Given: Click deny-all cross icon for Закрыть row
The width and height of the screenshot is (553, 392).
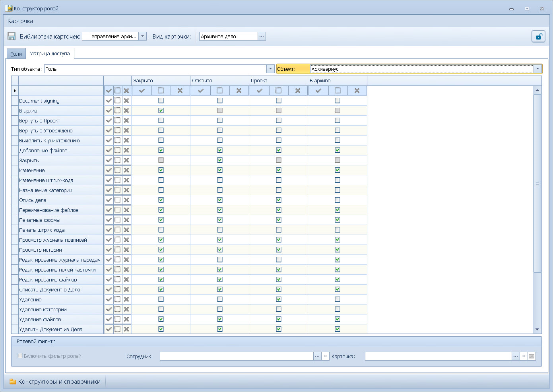Looking at the screenshot, I should pyautogui.click(x=126, y=160).
